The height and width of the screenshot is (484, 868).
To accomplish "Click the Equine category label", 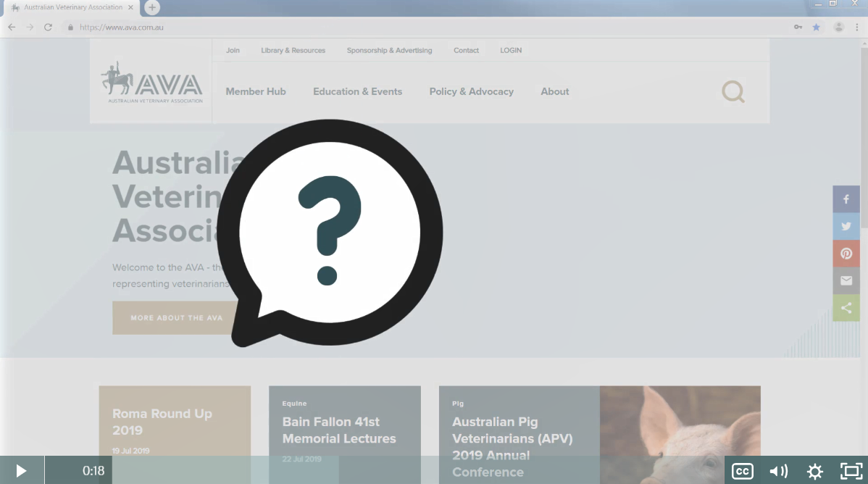I will point(294,404).
